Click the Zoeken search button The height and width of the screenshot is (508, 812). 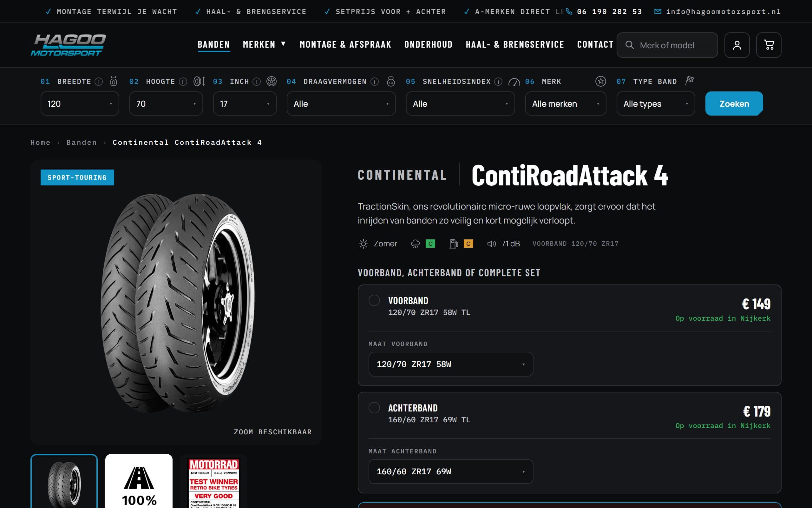pos(734,104)
